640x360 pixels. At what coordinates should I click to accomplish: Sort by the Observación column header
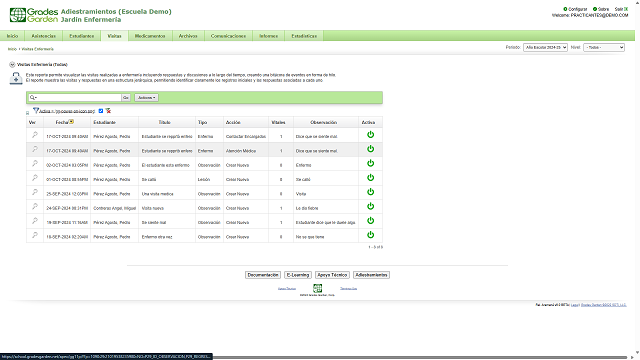(323, 122)
